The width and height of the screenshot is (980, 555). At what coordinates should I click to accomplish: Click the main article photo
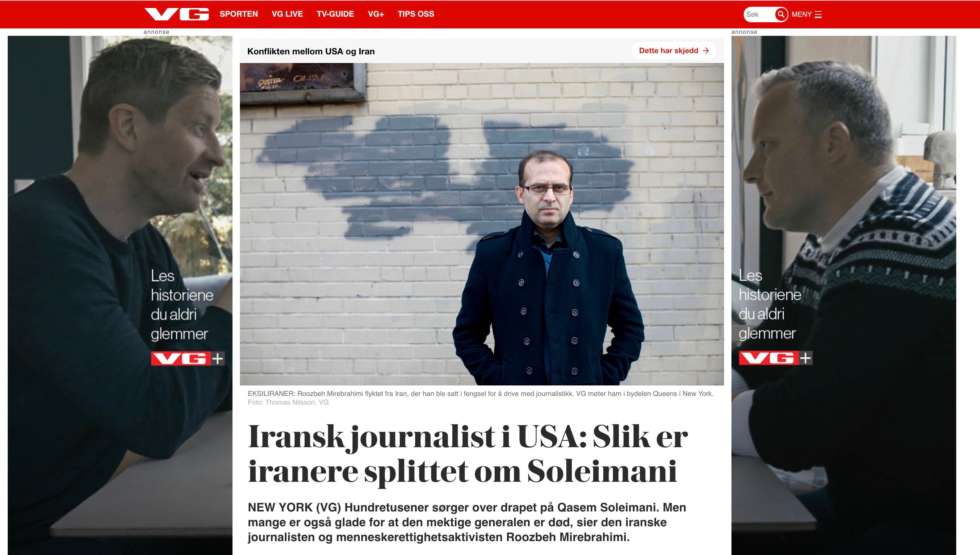pyautogui.click(x=482, y=224)
